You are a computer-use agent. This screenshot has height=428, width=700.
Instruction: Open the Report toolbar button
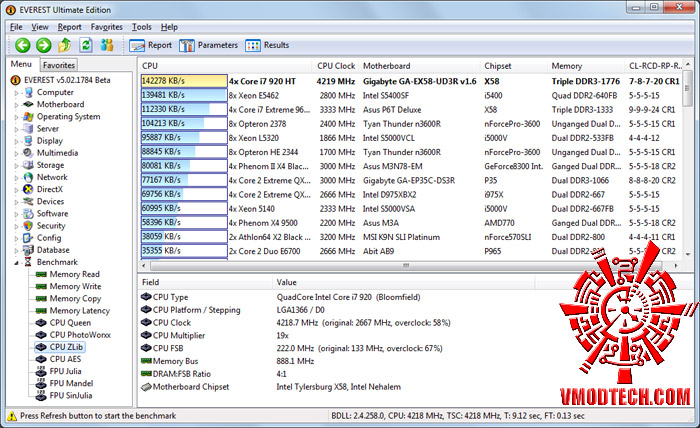pyautogui.click(x=150, y=45)
